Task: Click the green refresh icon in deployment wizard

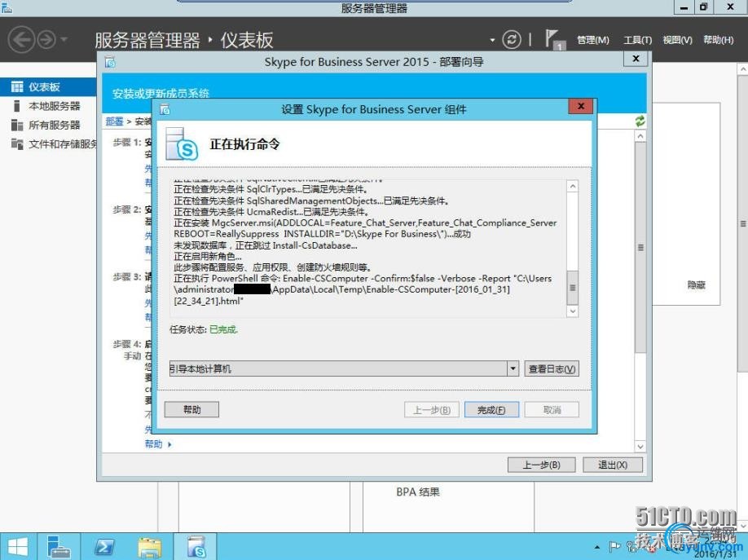Action: point(640,121)
